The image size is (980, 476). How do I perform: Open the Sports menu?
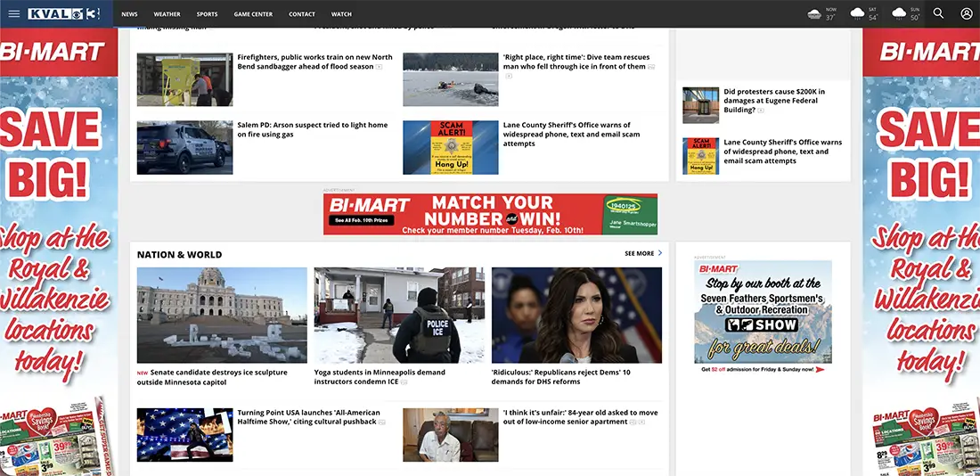pyautogui.click(x=207, y=13)
